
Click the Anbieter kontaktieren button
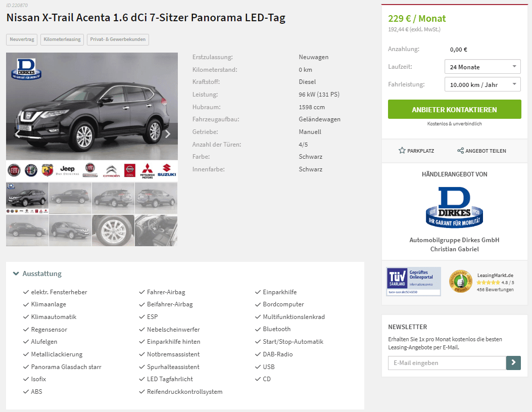(454, 109)
